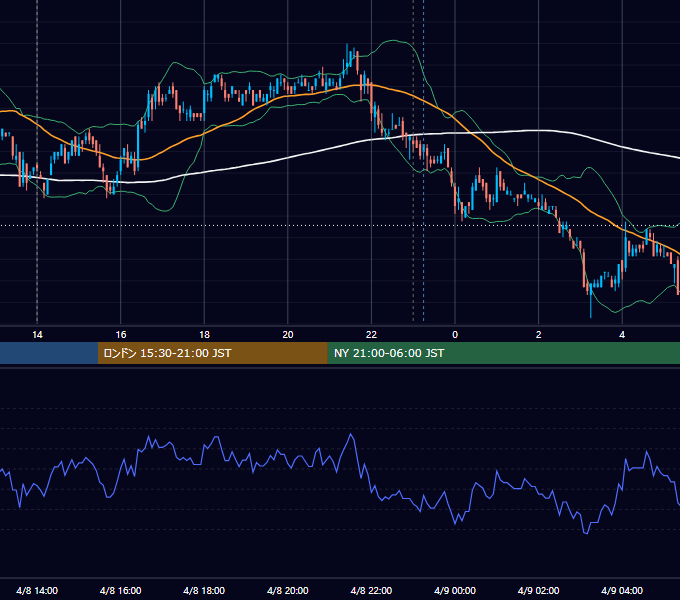Click the London session bar 15:30-21:00 JST
Viewport: 680px width, 600px height.
(x=212, y=353)
